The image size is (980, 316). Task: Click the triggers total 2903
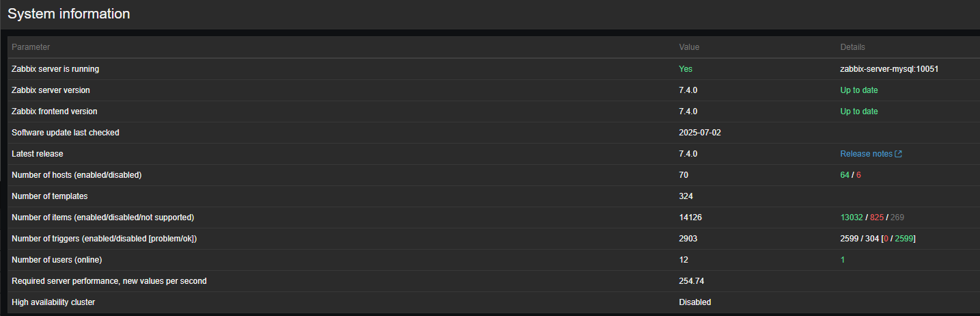pos(688,239)
